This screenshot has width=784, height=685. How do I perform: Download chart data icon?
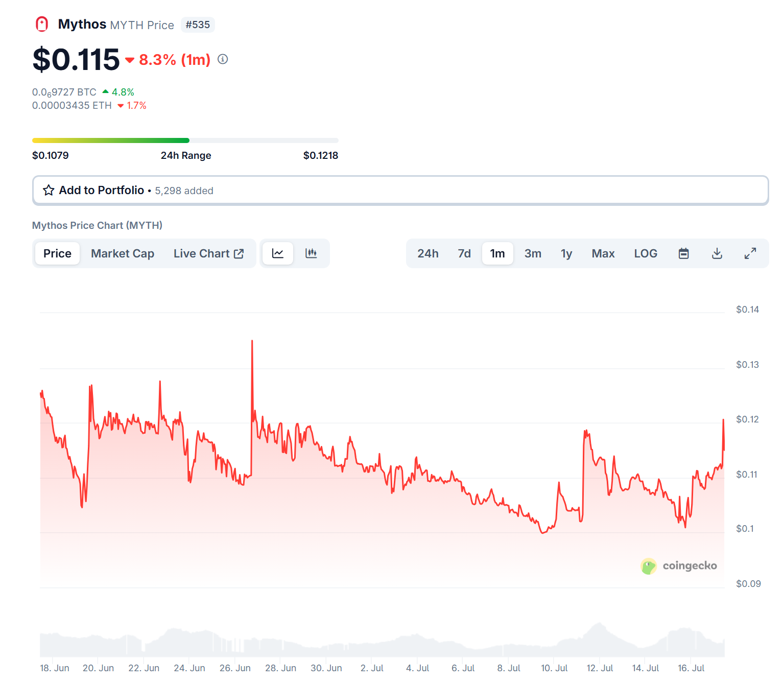[x=717, y=253]
